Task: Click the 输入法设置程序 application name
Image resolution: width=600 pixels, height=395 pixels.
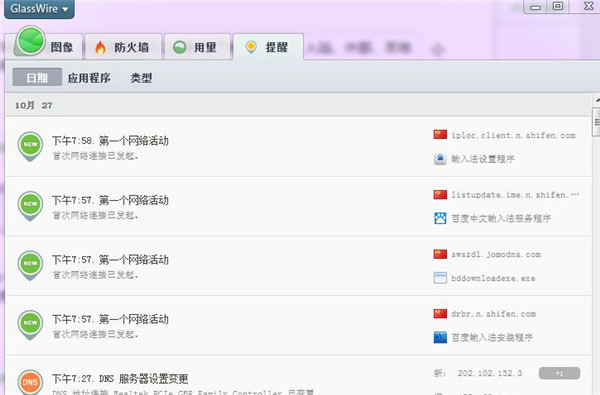Action: pyautogui.click(x=483, y=159)
